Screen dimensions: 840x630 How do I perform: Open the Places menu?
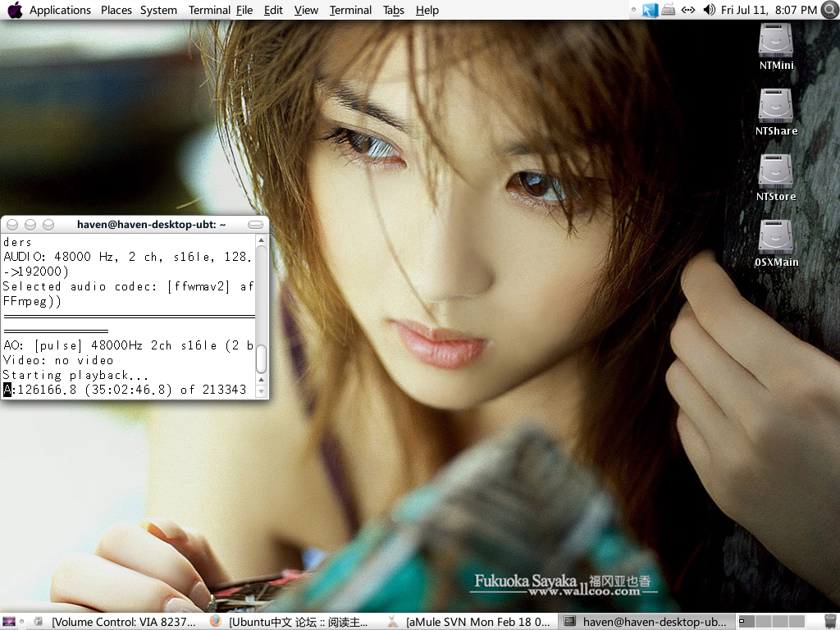(116, 10)
